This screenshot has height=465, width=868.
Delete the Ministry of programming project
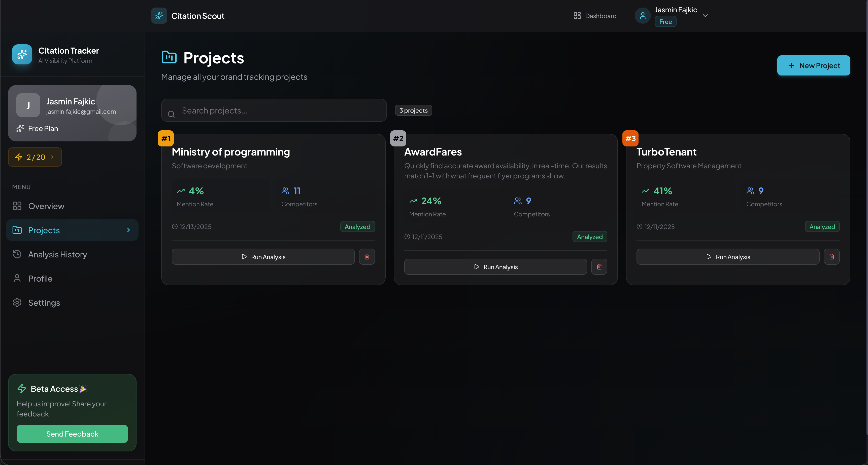[x=366, y=257]
